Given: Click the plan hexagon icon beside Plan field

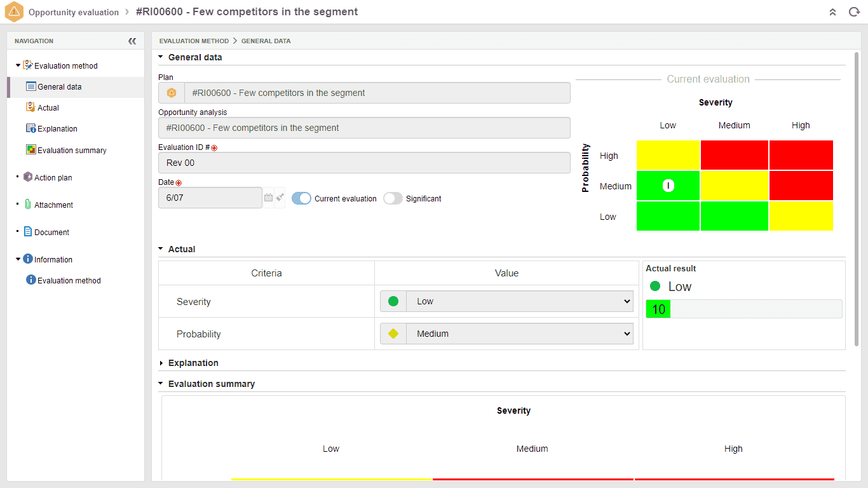Looking at the screenshot, I should pos(171,93).
